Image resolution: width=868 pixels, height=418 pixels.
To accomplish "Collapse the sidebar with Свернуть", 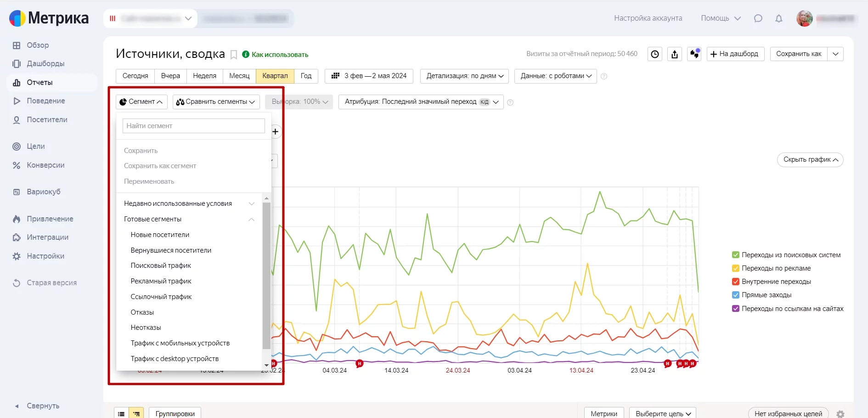I will 43,406.
